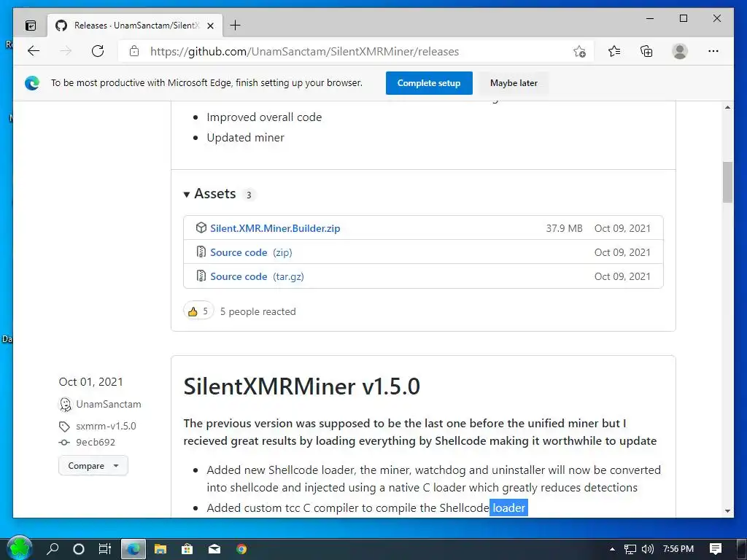Open taskbar Search

pyautogui.click(x=53, y=549)
